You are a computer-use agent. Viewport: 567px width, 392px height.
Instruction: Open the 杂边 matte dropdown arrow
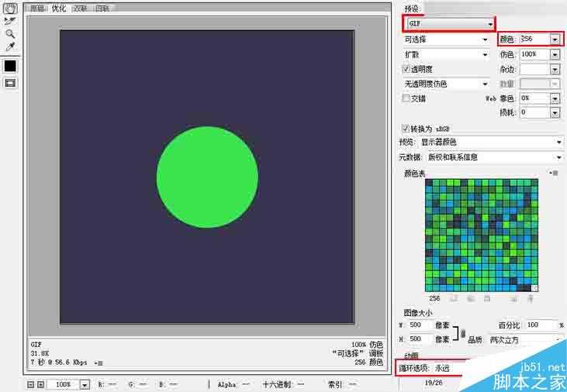pyautogui.click(x=555, y=69)
